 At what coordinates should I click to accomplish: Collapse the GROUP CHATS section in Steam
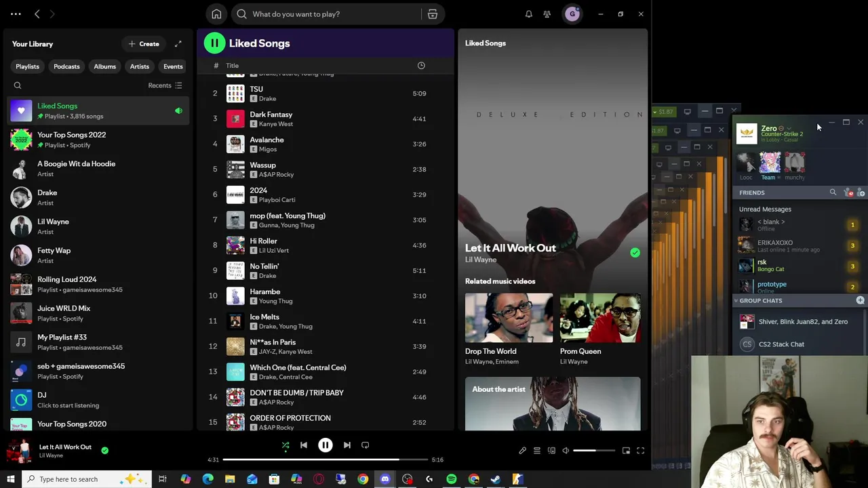pos(736,300)
